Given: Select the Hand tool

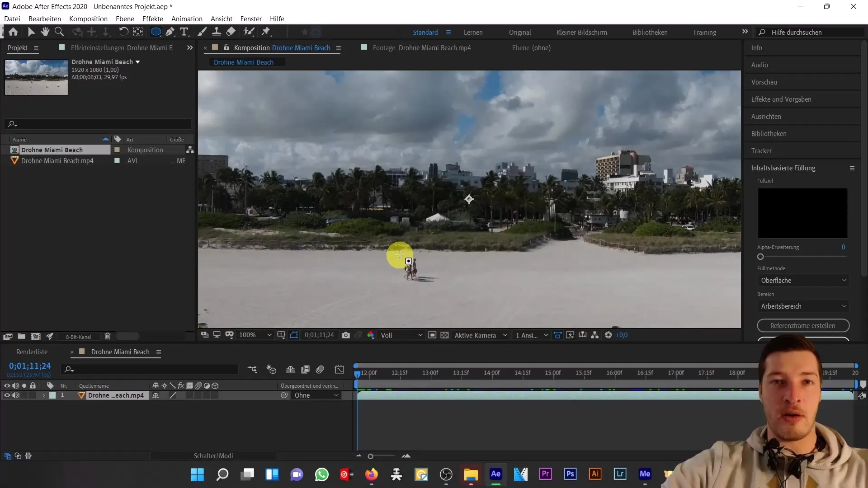Looking at the screenshot, I should click(x=45, y=32).
